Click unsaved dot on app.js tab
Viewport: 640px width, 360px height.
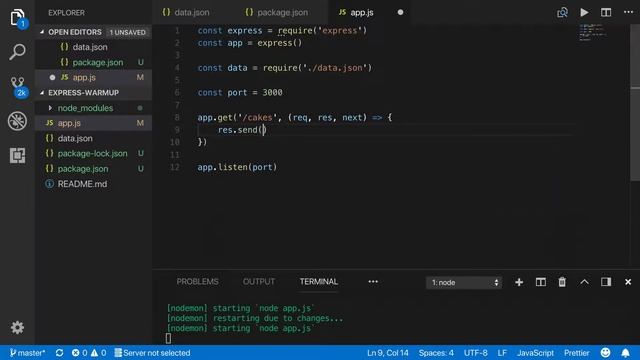400,13
